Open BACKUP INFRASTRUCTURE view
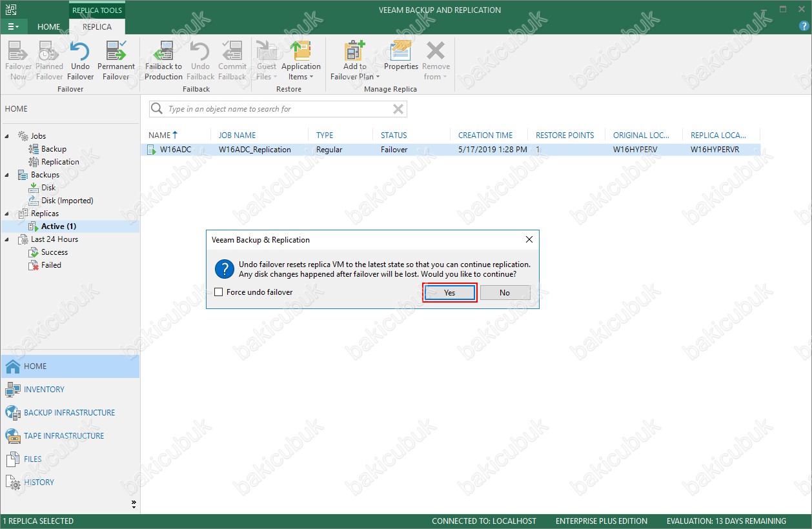Image resolution: width=812 pixels, height=529 pixels. tap(70, 413)
